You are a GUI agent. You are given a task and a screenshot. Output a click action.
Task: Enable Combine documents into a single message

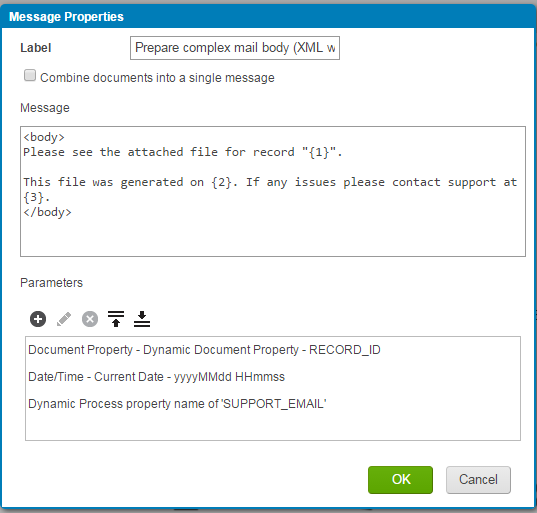click(x=30, y=75)
